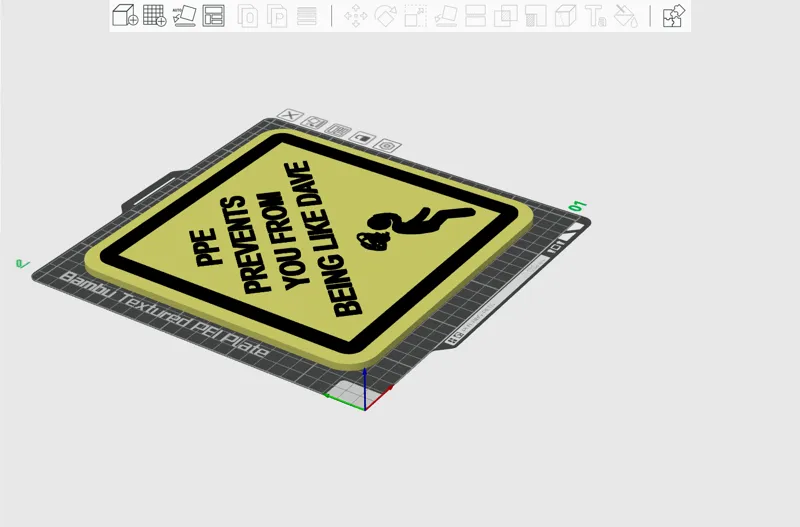Image resolution: width=800 pixels, height=527 pixels.
Task: Select the Rotate tool
Action: pyautogui.click(x=386, y=15)
